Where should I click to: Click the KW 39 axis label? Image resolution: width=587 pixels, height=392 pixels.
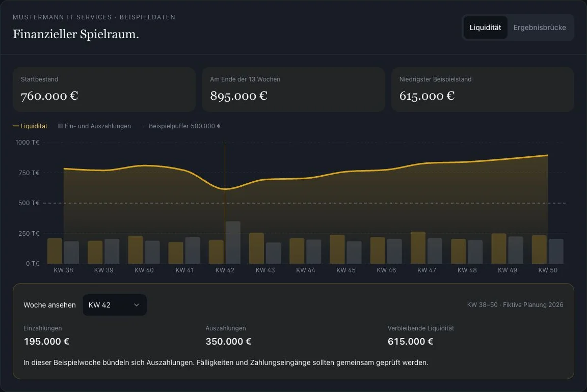coord(104,270)
